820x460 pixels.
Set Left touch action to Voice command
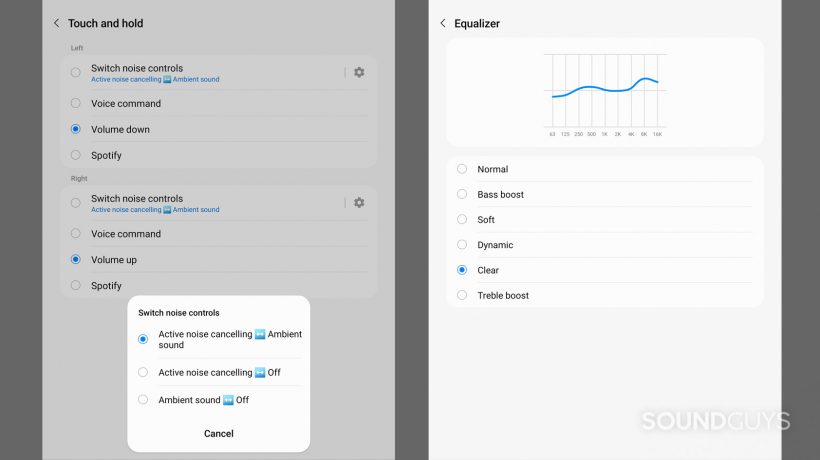pyautogui.click(x=76, y=103)
